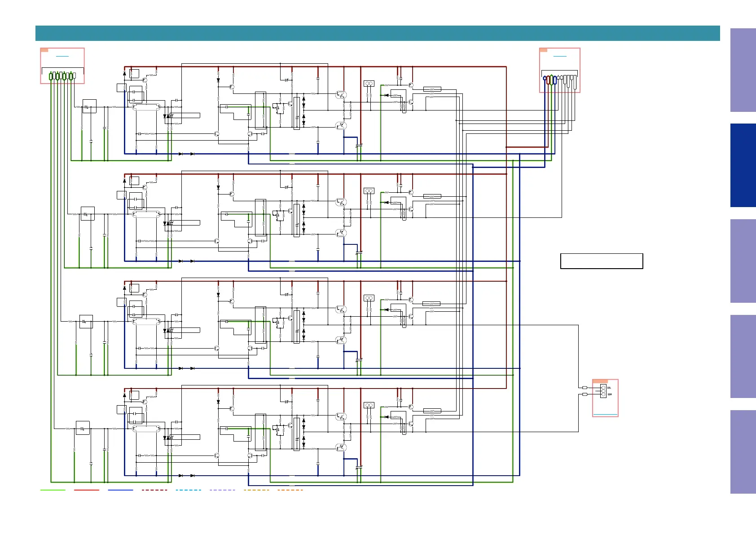Follow the blue link in the top-right connector box
756x535 pixels.
(560, 56)
